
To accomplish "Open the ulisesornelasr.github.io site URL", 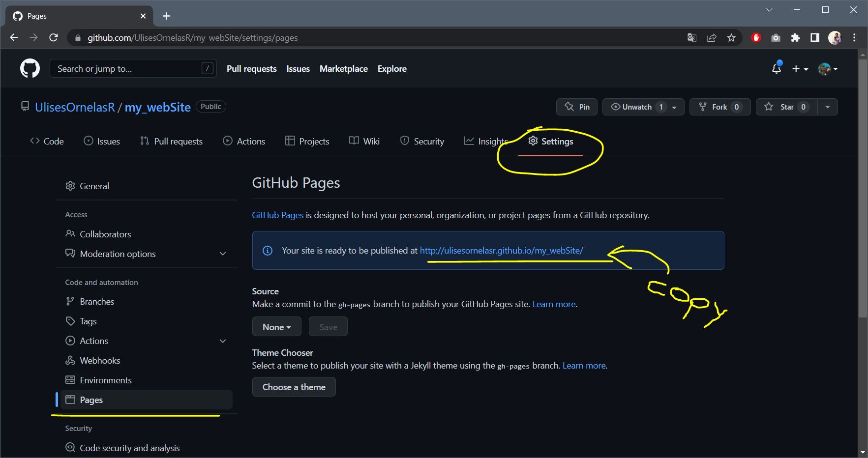I will point(501,251).
